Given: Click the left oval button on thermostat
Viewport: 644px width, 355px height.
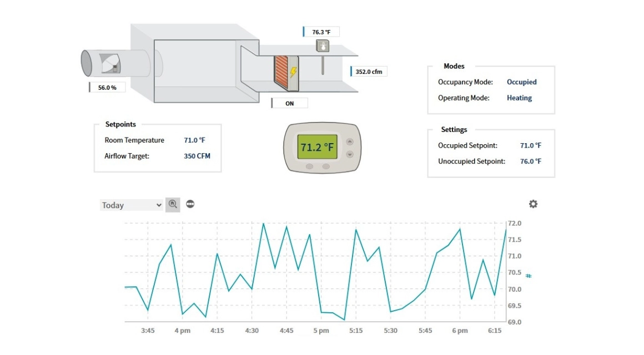Looking at the screenshot, I should pyautogui.click(x=310, y=166).
